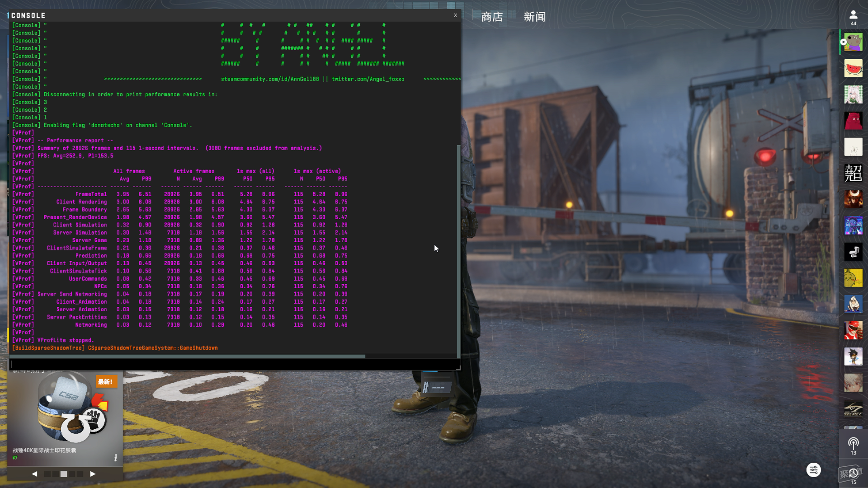The image size is (868, 488).
Task: Select the red ranger helmet avatar
Action: tap(853, 330)
